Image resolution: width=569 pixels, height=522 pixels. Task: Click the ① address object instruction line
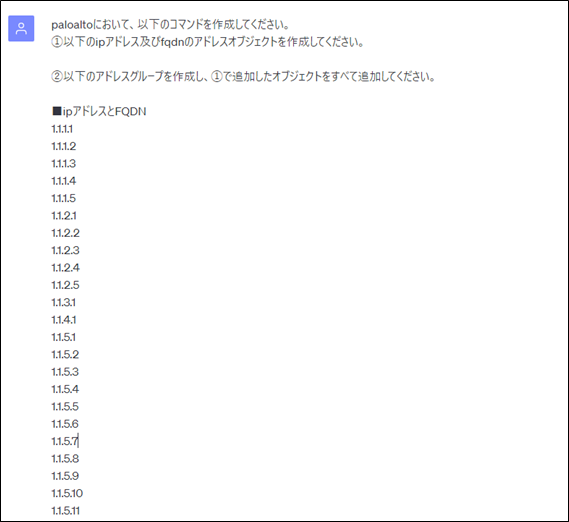[208, 42]
